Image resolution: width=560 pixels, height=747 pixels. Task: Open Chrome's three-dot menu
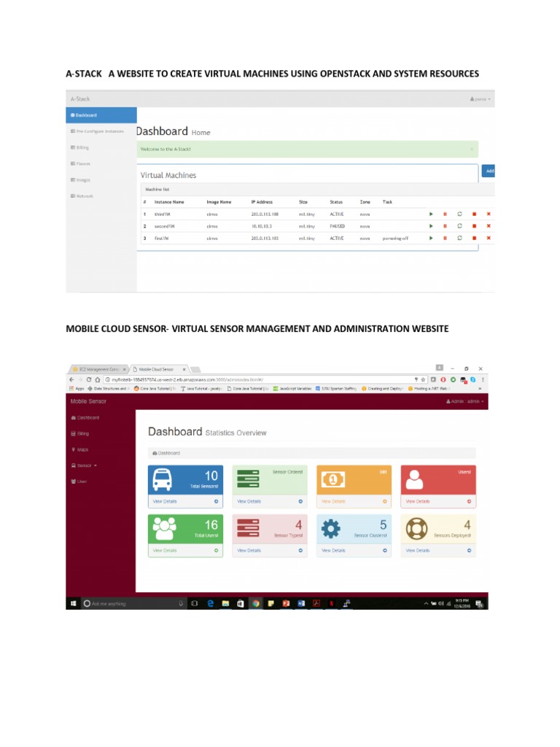483,379
